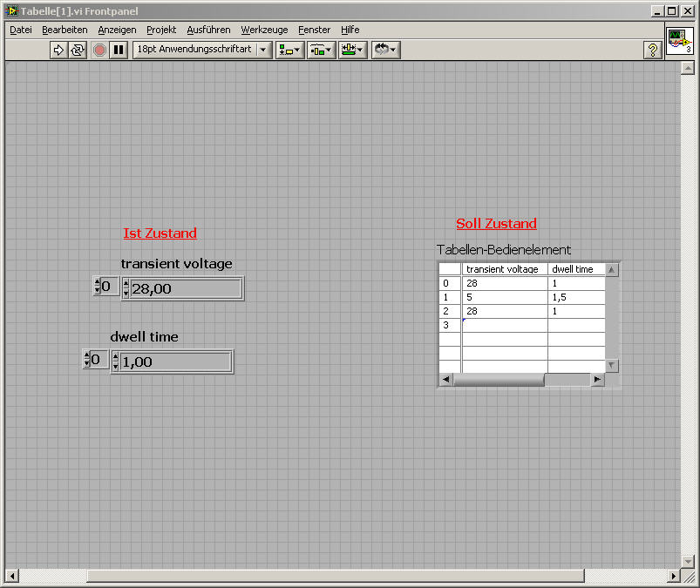Click the table's scroll down arrow
The height and width of the screenshot is (588, 700).
pyautogui.click(x=612, y=365)
